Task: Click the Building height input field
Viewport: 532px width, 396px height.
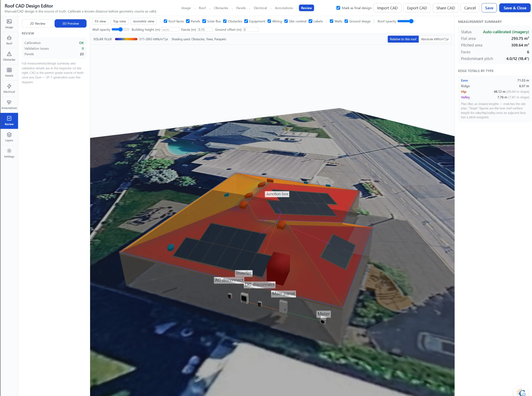Action: pyautogui.click(x=170, y=30)
